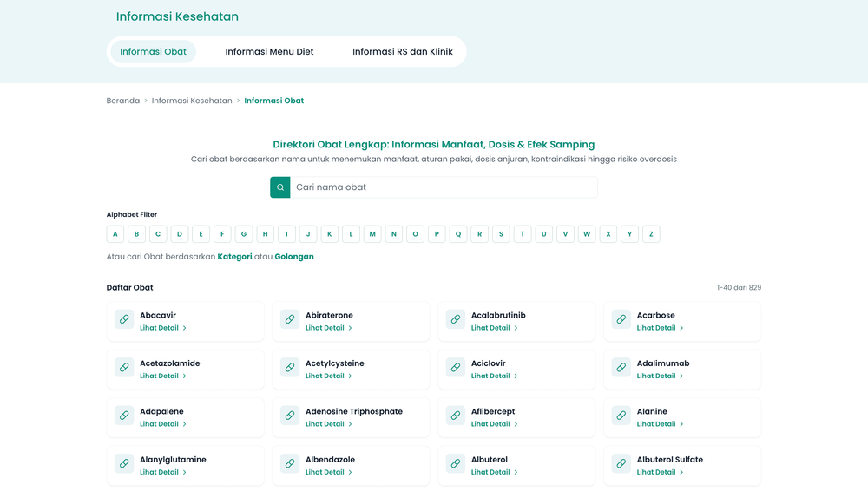
Task: Open Lihat Detail for Acarbose
Action: 661,328
